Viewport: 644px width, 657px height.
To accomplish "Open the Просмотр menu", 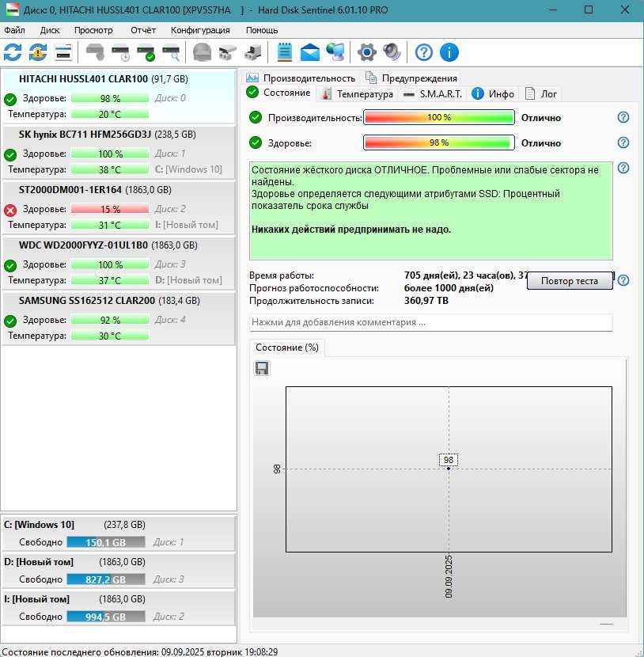I will tap(93, 30).
